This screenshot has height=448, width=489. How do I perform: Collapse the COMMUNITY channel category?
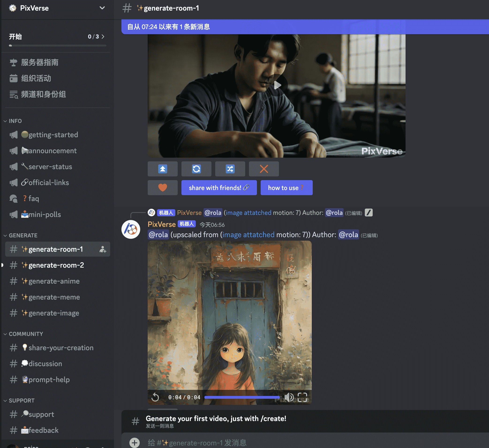[26, 334]
